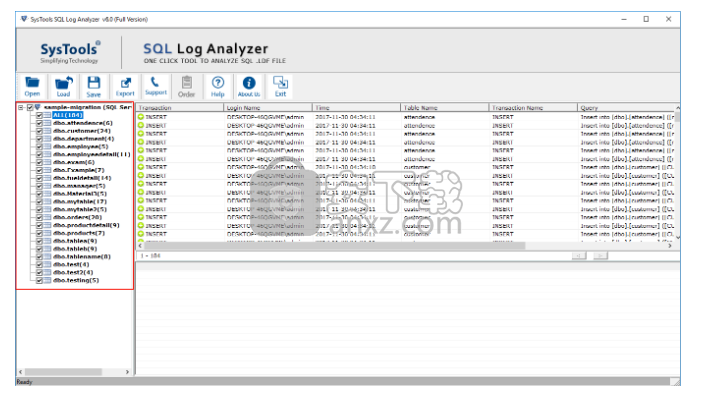This screenshot has height=396, width=716.
Task: Click the table icon beside dbo.manager(5)
Action: click(x=47, y=186)
